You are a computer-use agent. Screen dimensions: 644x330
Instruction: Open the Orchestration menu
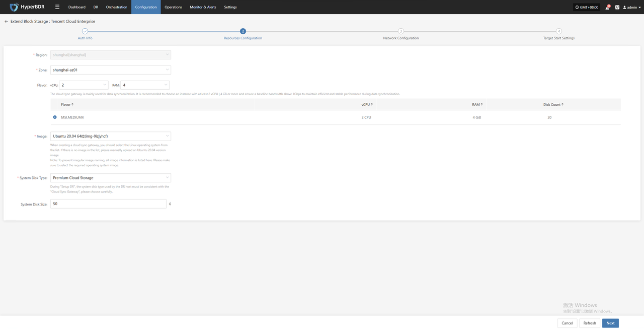coord(117,7)
